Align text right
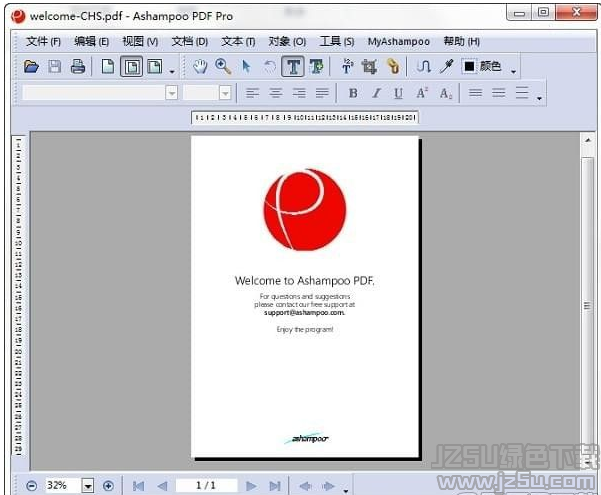The image size is (601, 495). pos(299,93)
